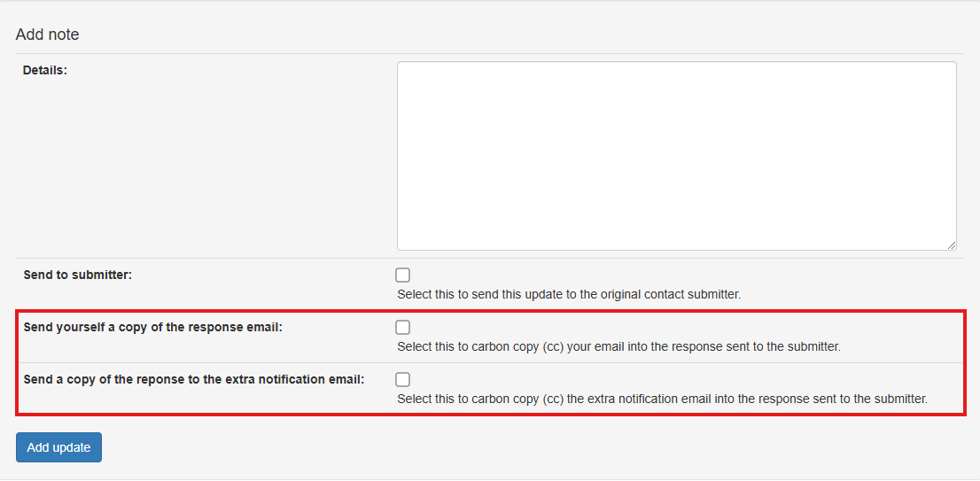The height and width of the screenshot is (481, 980).
Task: Check the extra notification email copy checkbox
Action: (403, 379)
